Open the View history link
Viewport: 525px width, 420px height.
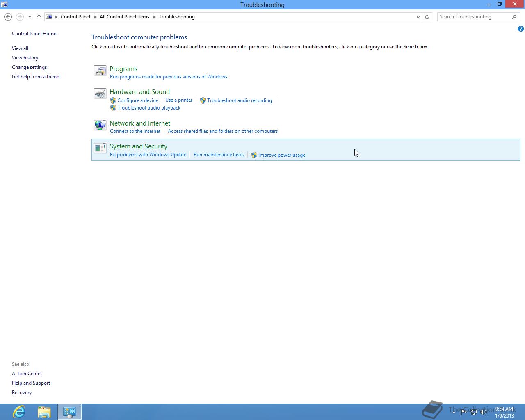pyautogui.click(x=25, y=58)
